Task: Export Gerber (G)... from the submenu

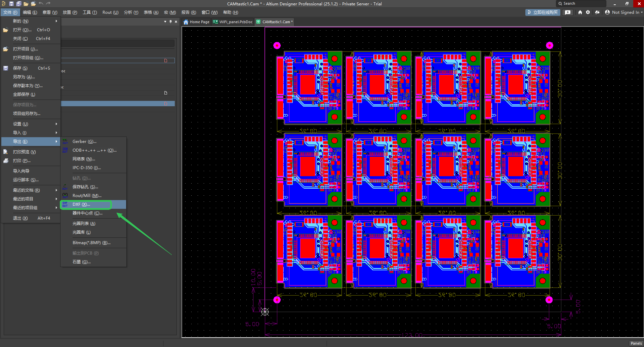Action: tap(93, 142)
